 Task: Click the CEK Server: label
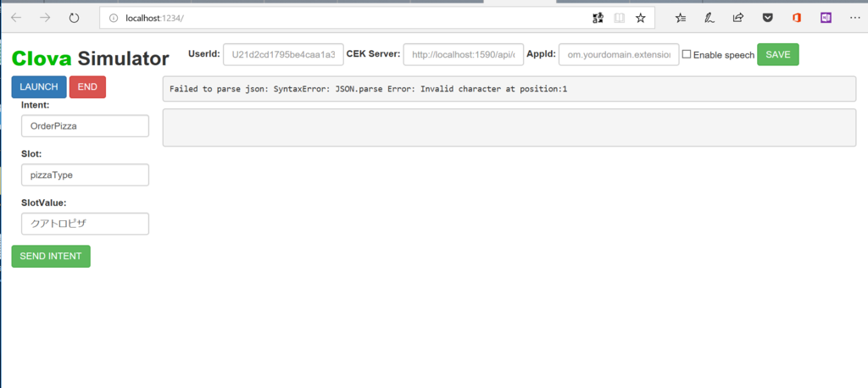point(373,53)
